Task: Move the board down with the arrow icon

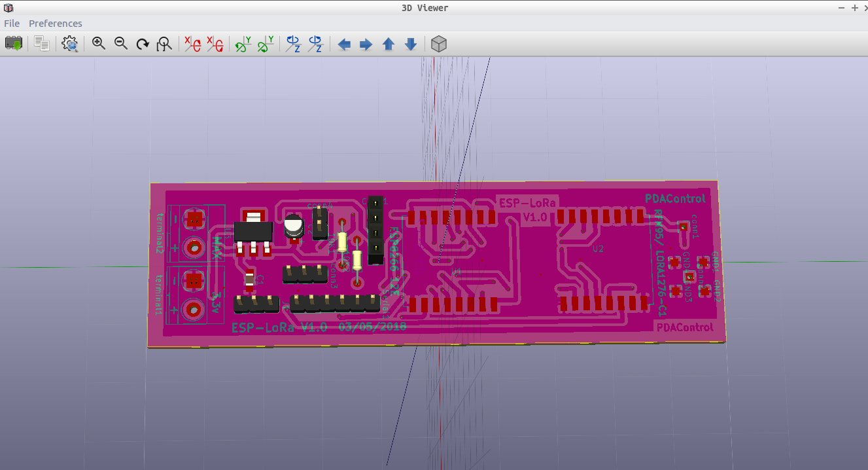Action: click(411, 45)
